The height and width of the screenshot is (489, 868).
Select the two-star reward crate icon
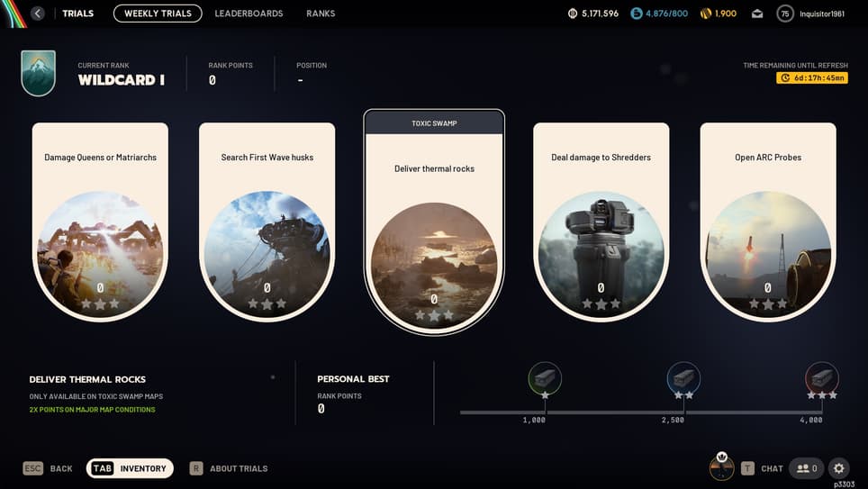683,378
